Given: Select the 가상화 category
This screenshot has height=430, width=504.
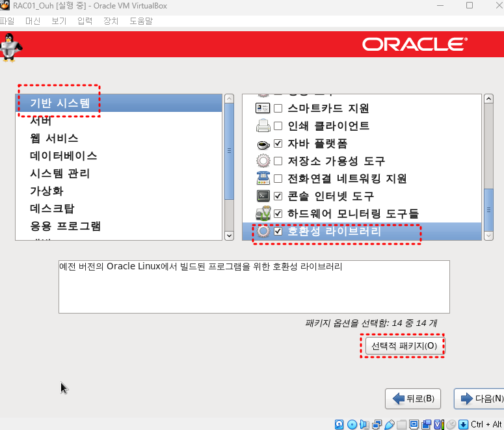Looking at the screenshot, I should 118,191.
